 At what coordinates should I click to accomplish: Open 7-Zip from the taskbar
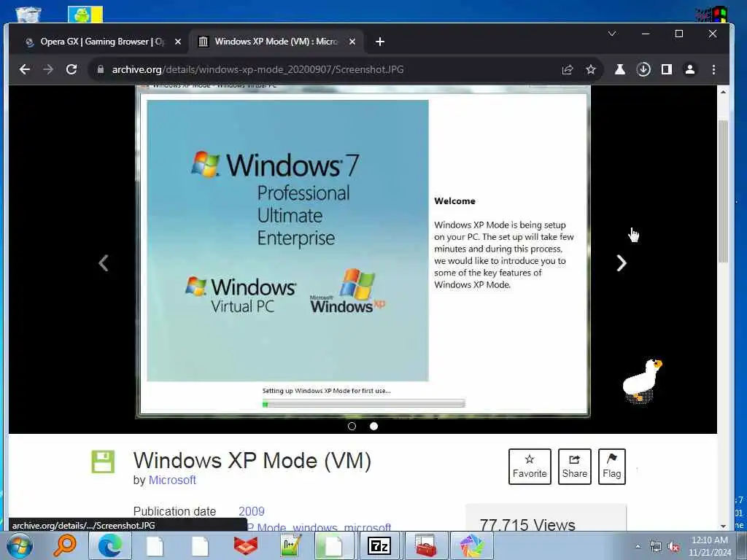(x=379, y=545)
